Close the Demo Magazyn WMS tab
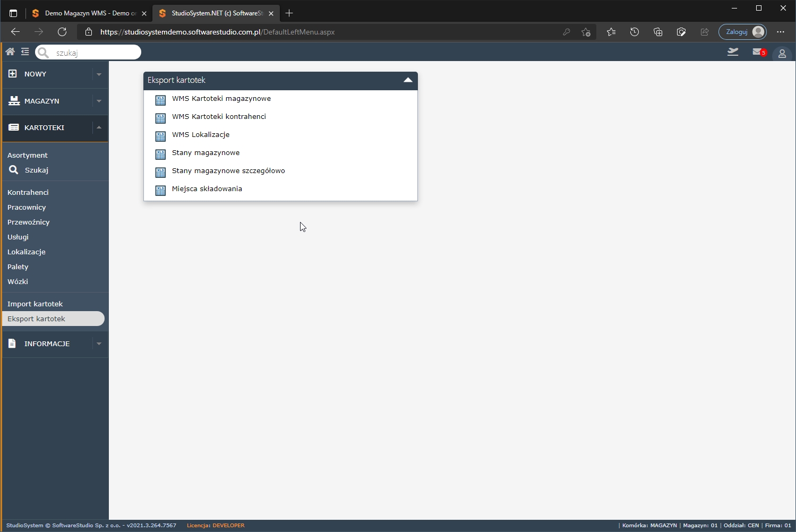 click(144, 13)
